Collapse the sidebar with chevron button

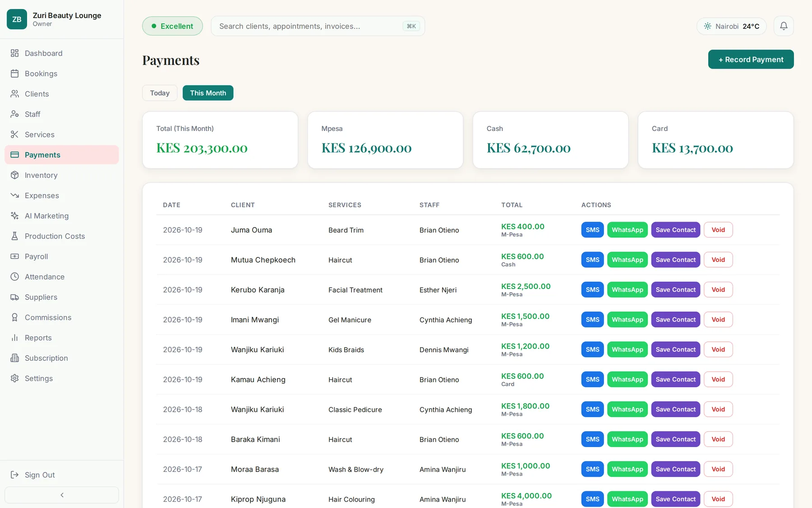(x=62, y=495)
